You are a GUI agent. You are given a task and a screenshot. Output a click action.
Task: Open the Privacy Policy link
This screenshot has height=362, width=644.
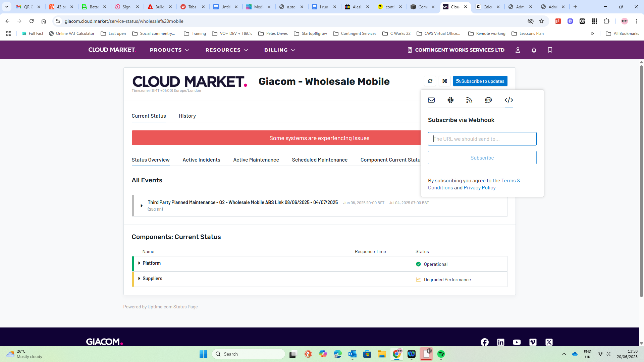pyautogui.click(x=479, y=188)
